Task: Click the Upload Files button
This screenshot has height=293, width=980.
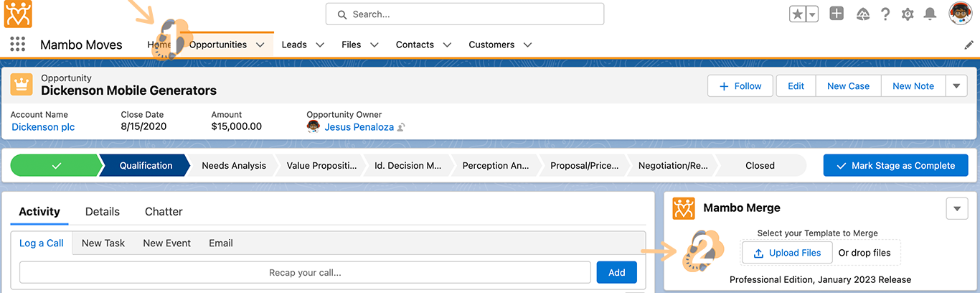Action: pyautogui.click(x=786, y=253)
